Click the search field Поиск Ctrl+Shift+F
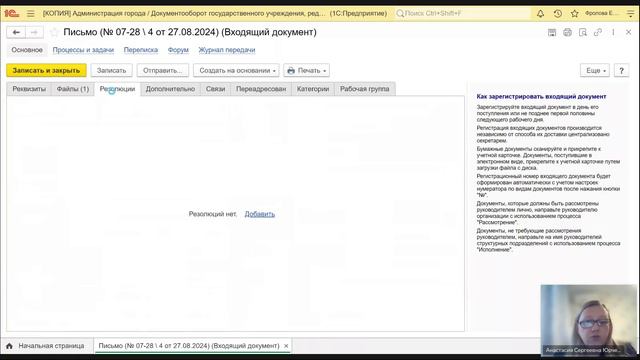This screenshot has height=360, width=640. point(462,13)
